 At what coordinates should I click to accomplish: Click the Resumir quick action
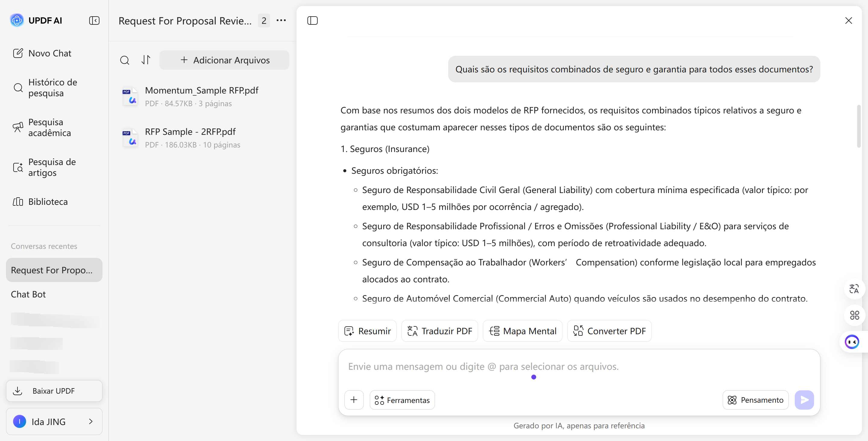tap(367, 331)
